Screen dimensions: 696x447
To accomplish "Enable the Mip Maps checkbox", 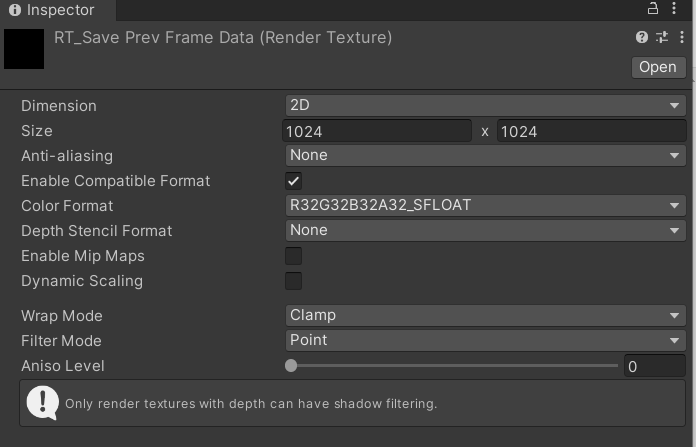I will [x=293, y=256].
